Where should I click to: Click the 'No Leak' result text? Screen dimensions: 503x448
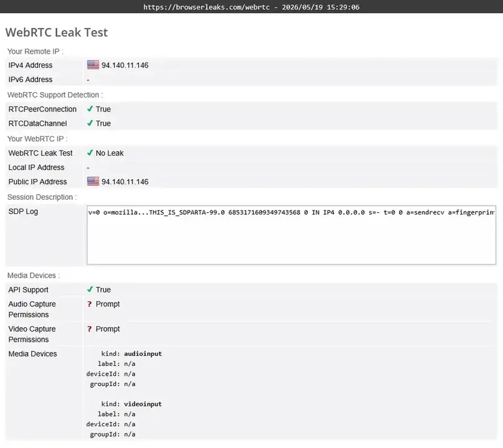[x=110, y=153]
